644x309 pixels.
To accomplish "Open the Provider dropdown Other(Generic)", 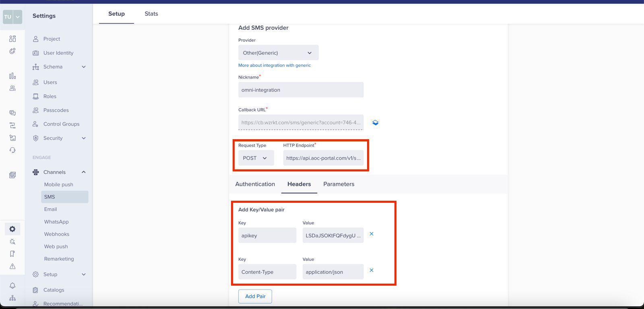I will coord(278,53).
